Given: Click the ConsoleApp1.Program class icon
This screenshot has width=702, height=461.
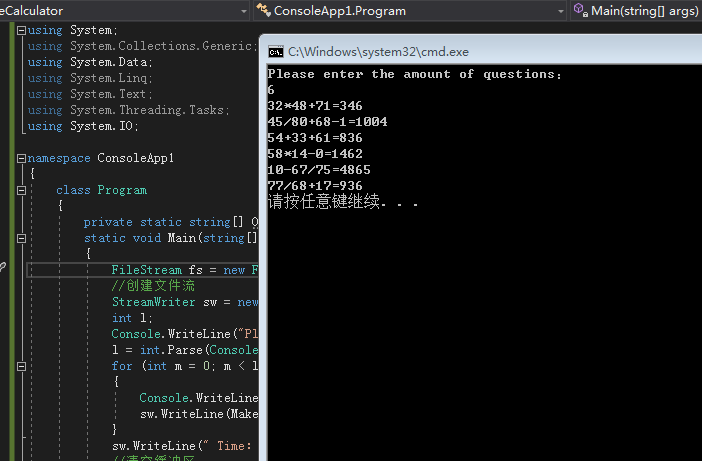Looking at the screenshot, I should (x=263, y=10).
